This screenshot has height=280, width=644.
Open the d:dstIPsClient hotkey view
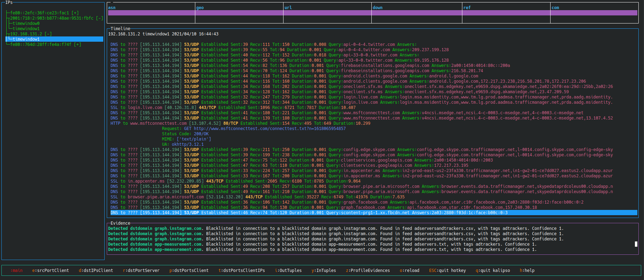96,271
